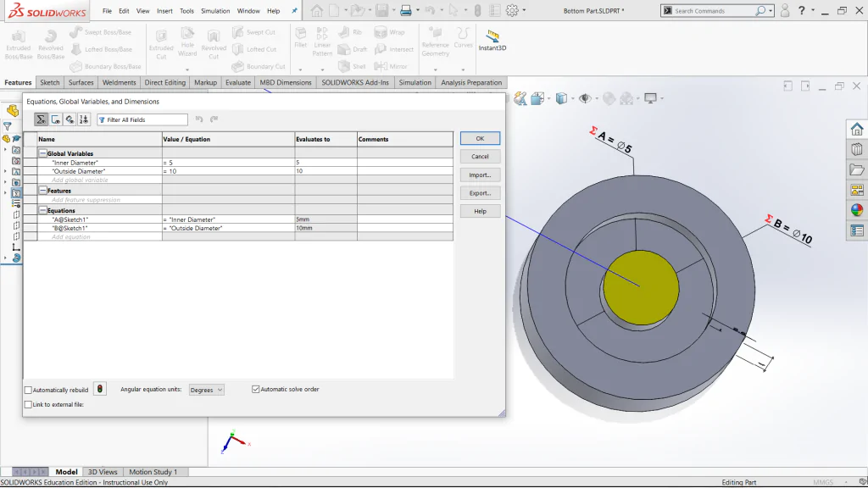Screen dimensions: 868x488
Task: Open the Simulation menu
Action: (215, 11)
